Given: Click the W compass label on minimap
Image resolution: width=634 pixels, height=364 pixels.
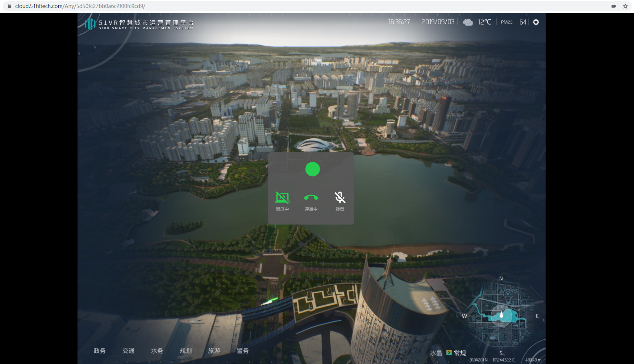Looking at the screenshot, I should pos(464,316).
